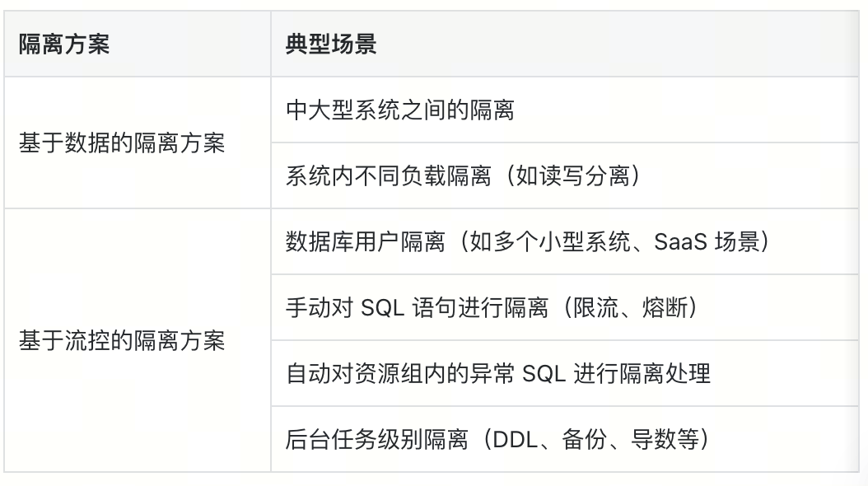This screenshot has height=486, width=868.
Task: Click the 自动对资源组内的异常 SQL row
Action: 565,373
